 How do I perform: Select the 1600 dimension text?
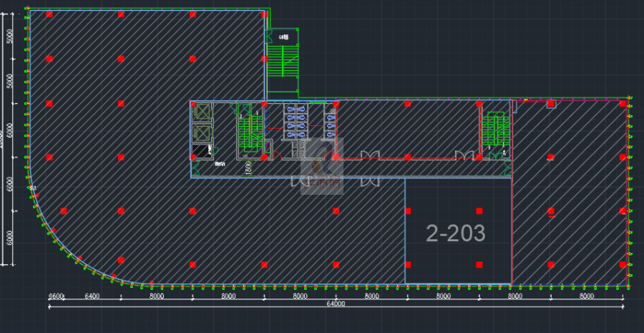click(x=57, y=296)
